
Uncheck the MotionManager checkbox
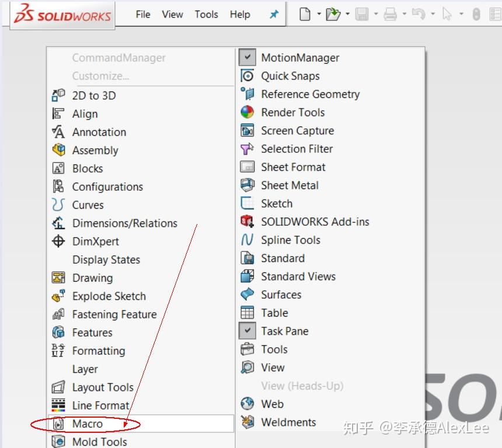pos(247,57)
